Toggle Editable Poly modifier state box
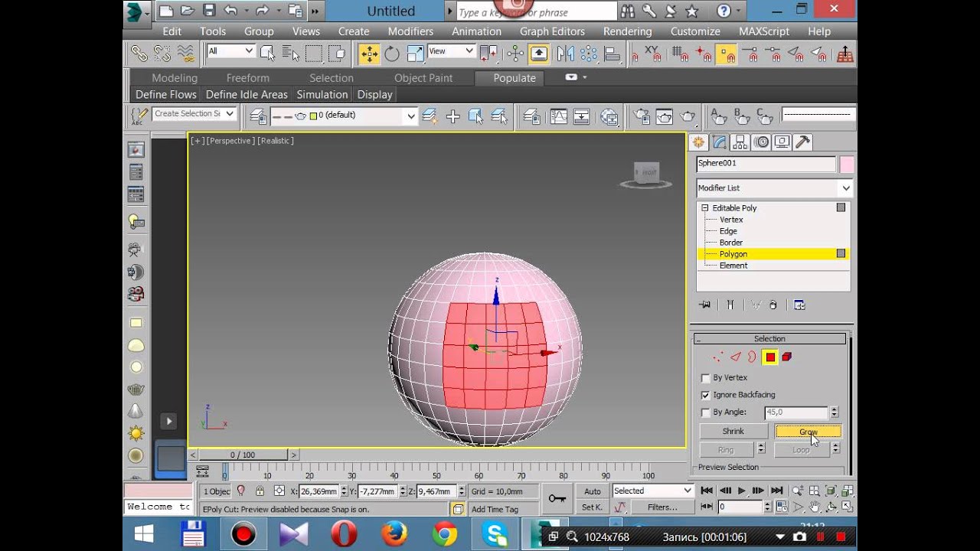The width and height of the screenshot is (980, 551). tap(841, 207)
